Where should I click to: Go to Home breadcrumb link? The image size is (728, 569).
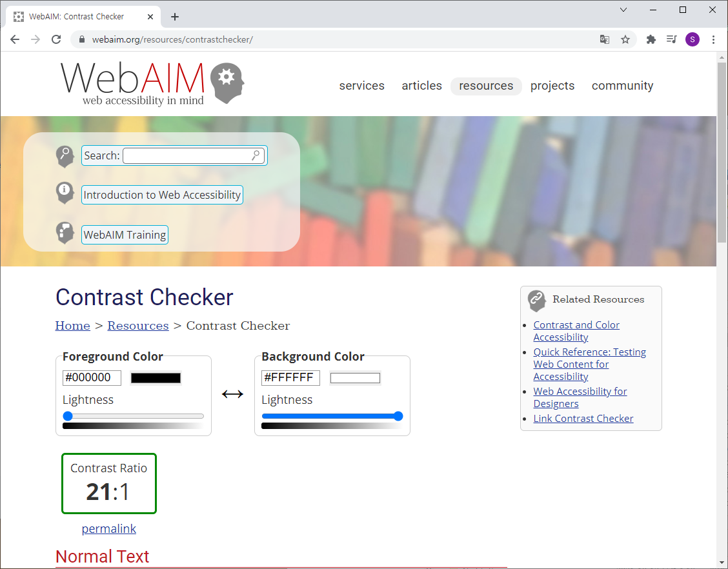point(72,326)
